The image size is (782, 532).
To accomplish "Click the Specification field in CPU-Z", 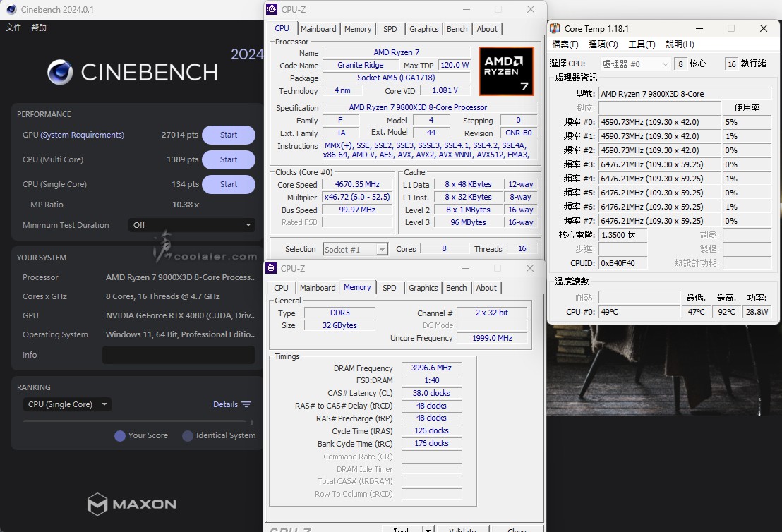I will (x=430, y=107).
